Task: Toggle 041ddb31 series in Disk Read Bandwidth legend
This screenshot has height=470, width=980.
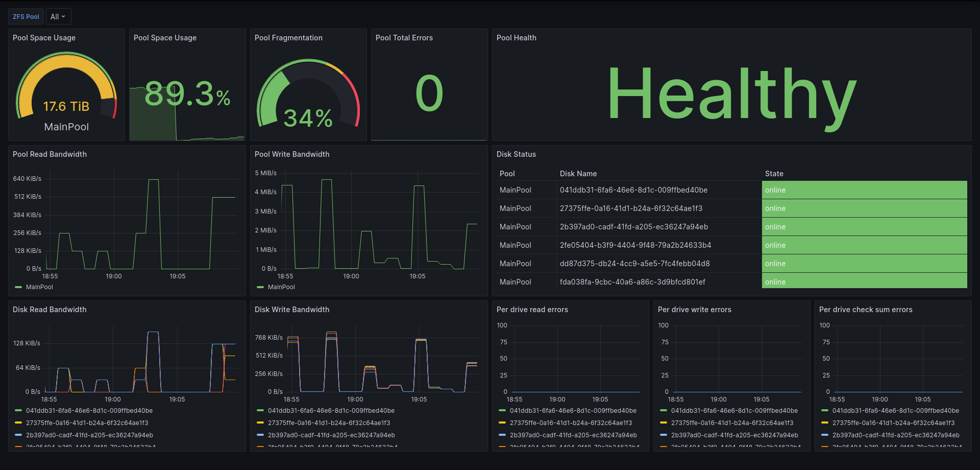Action: [89, 411]
